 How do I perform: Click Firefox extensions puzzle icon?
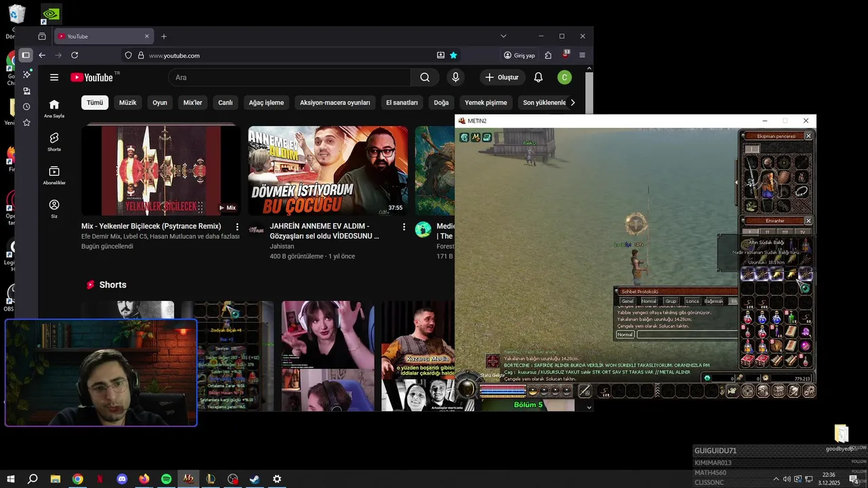pyautogui.click(x=548, y=56)
